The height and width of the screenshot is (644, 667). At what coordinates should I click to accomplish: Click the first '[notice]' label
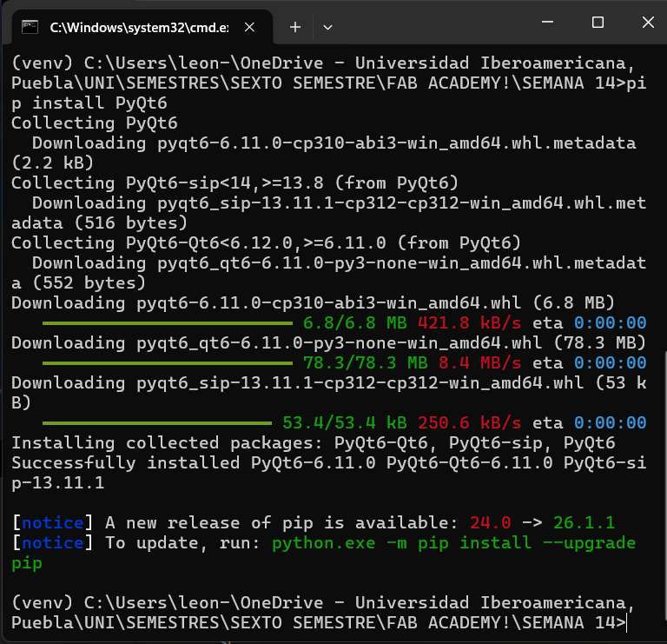tap(53, 522)
